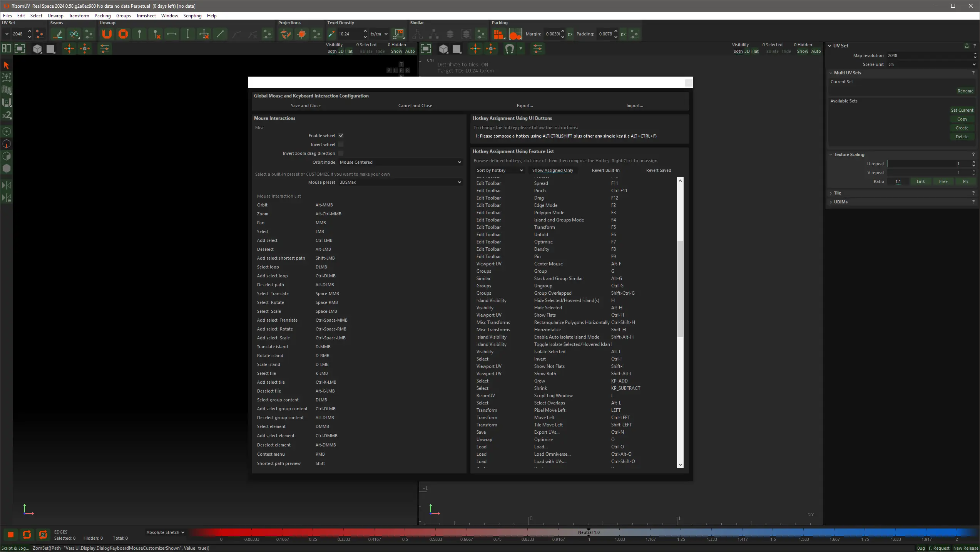The image size is (980, 552).
Task: Open the Orbit mode dropdown
Action: click(400, 162)
